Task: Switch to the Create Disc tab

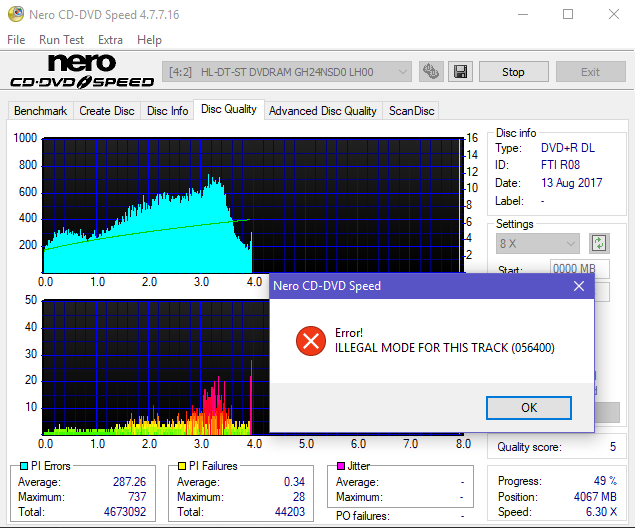Action: point(107,111)
